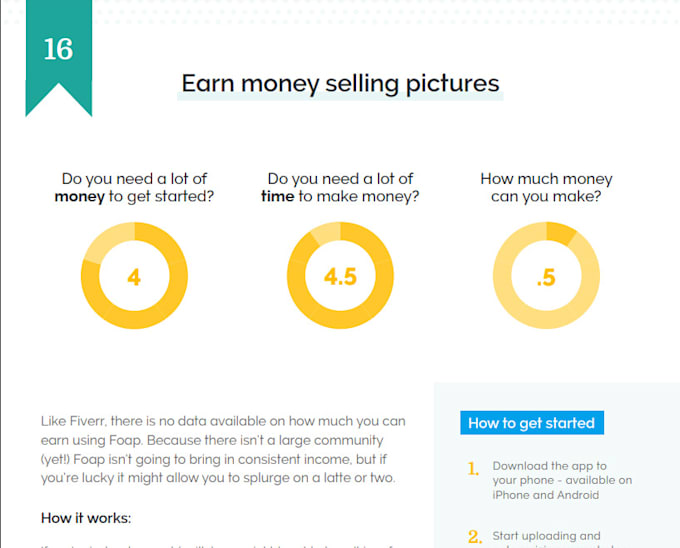This screenshot has width=680, height=548.
Task: Click the donut chart showing .5
Action: [x=546, y=276]
